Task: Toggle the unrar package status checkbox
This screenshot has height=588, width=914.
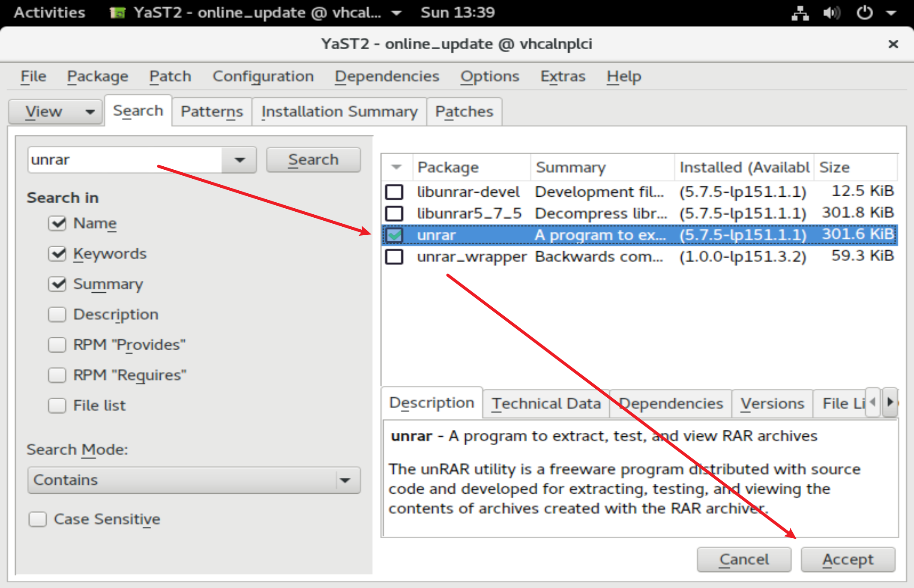Action: coord(394,235)
